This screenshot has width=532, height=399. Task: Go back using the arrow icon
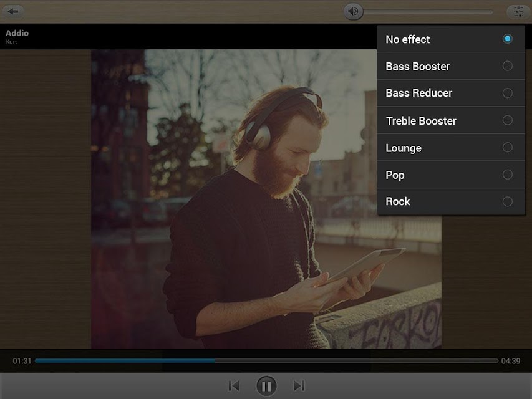coord(13,11)
